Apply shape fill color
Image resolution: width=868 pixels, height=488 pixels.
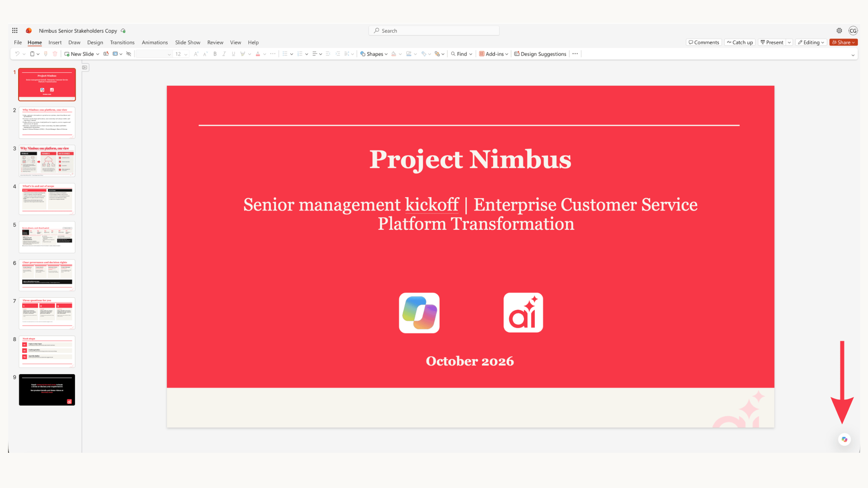coord(394,54)
